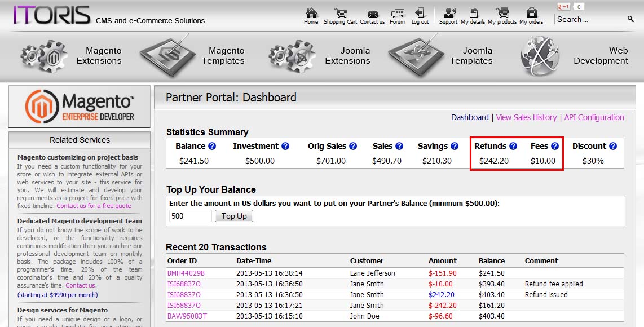
Task: Click Contact us link in development team section
Action: point(81,285)
